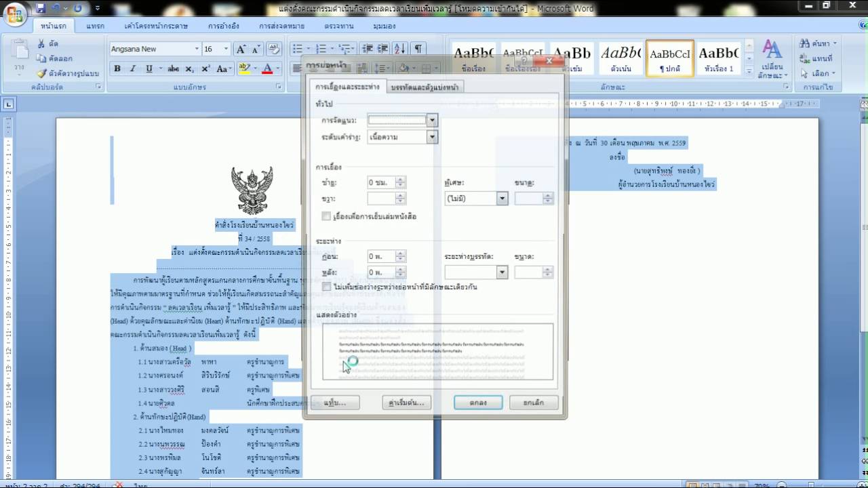Grow the font size

coord(240,49)
